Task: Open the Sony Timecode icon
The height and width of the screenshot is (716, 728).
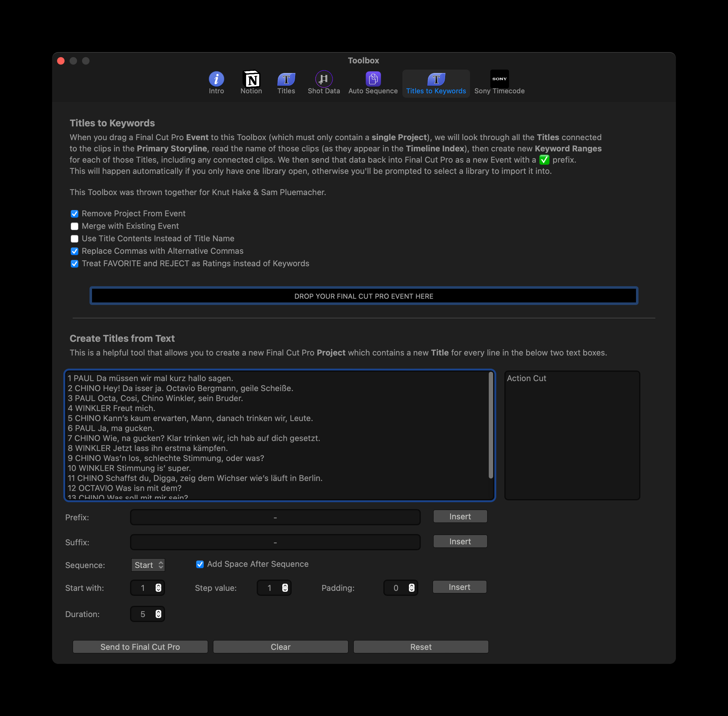Action: coord(499,79)
